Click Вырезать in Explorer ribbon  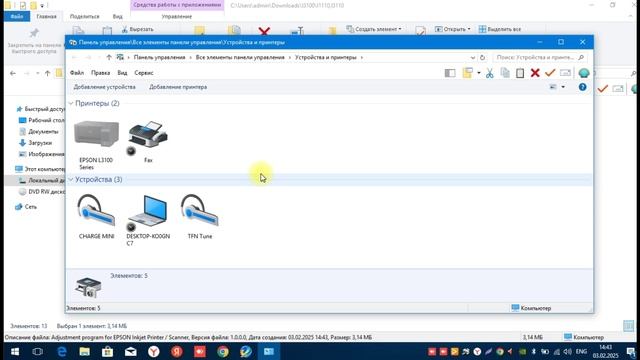pos(138,29)
